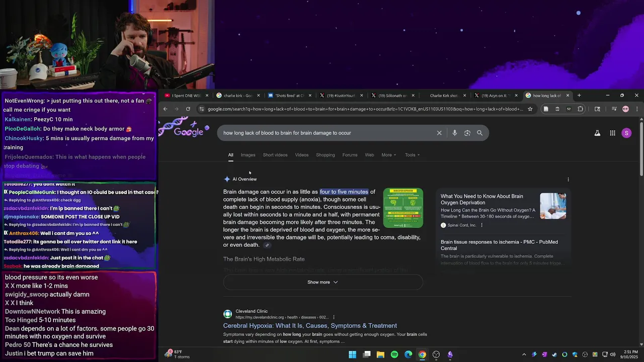Switch to '#JustinYour' X tab
The height and width of the screenshot is (362, 644).
[x=341, y=96]
